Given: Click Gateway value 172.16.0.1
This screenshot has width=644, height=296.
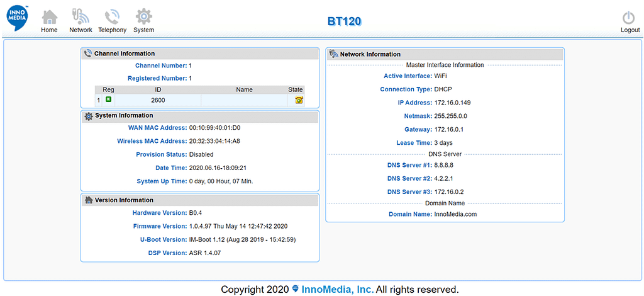Looking at the screenshot, I should click(x=448, y=130).
